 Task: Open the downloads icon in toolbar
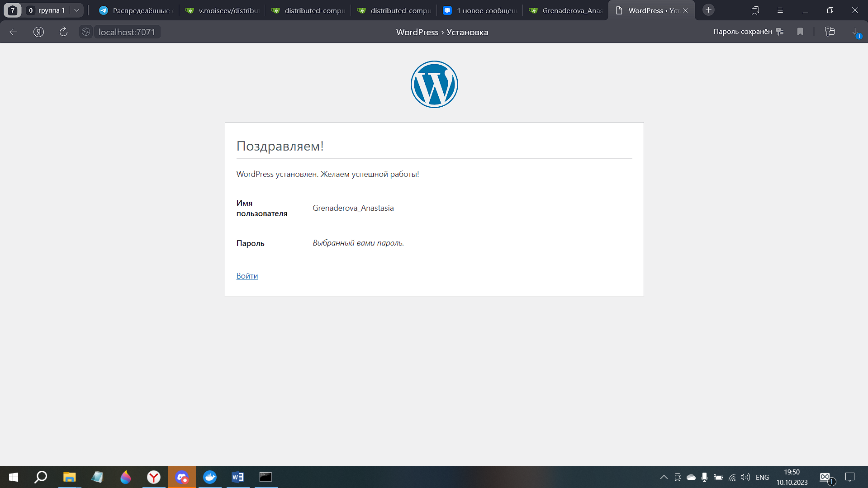(x=855, y=32)
